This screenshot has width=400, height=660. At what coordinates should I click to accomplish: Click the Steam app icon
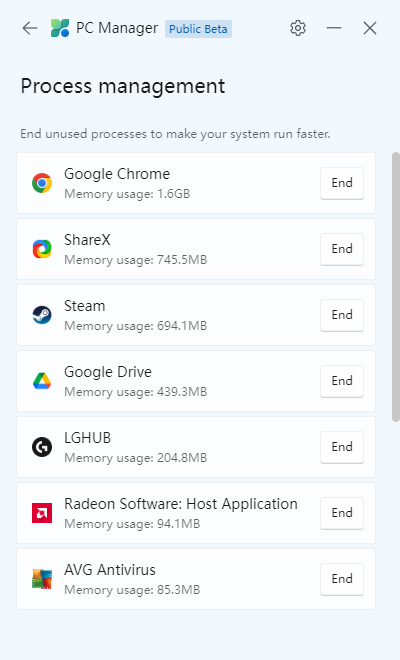(x=42, y=315)
